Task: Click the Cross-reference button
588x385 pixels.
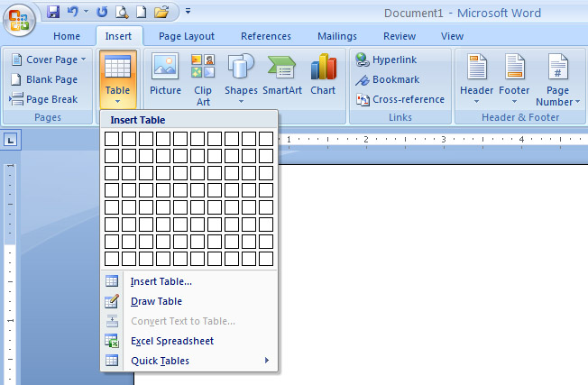Action: coord(400,99)
